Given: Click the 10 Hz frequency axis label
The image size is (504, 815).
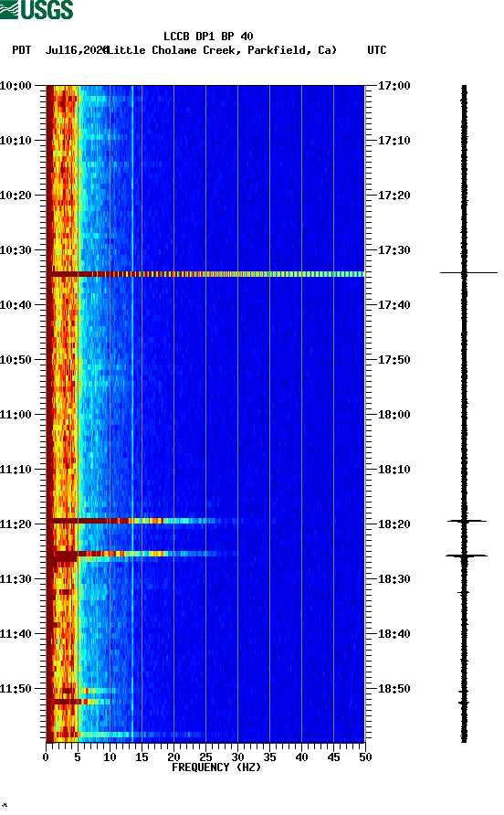Looking at the screenshot, I should click(x=110, y=757).
